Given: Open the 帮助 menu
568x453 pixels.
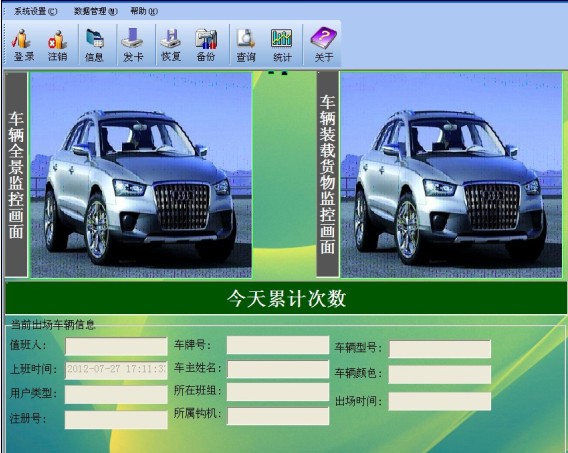Looking at the screenshot, I should (x=144, y=11).
